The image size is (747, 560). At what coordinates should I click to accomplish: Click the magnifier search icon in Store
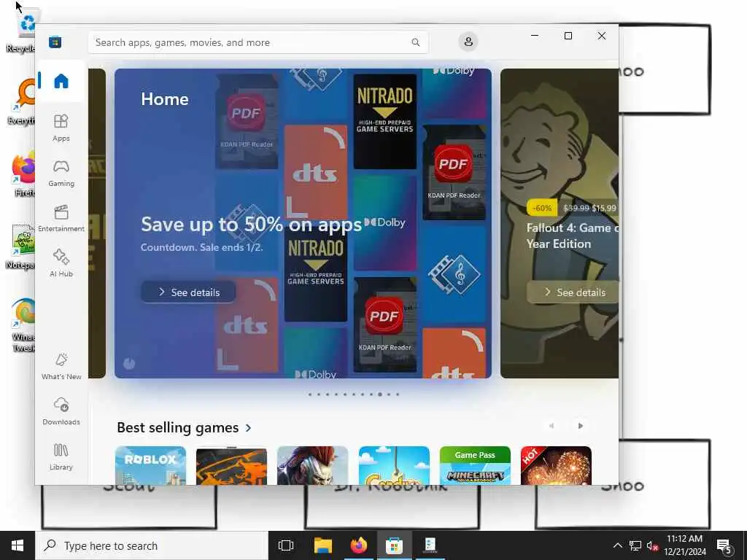[415, 42]
